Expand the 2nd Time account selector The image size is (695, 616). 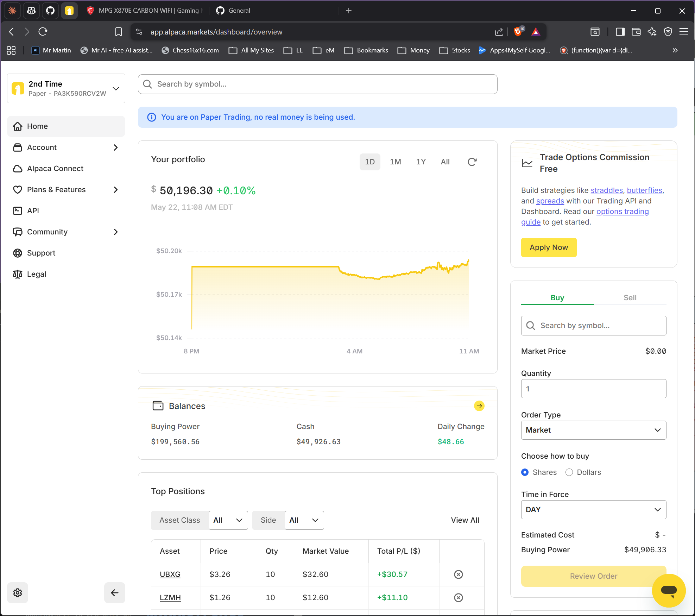pos(66,88)
